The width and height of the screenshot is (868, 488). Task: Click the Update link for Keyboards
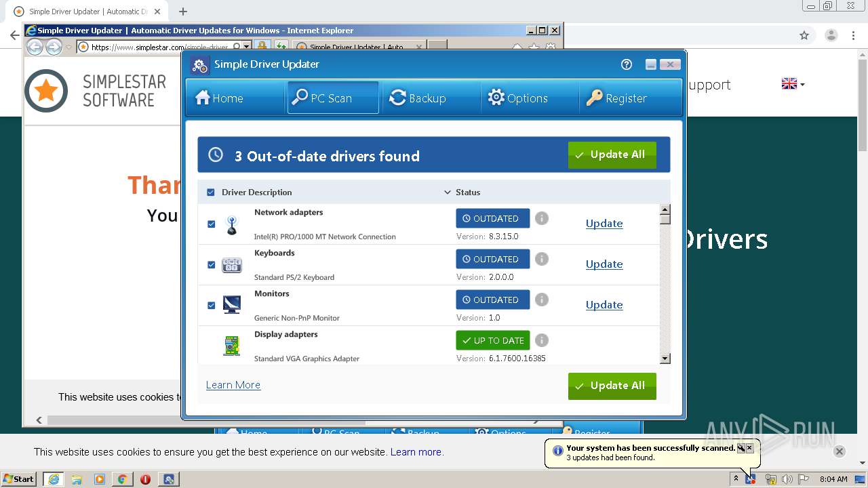click(604, 264)
